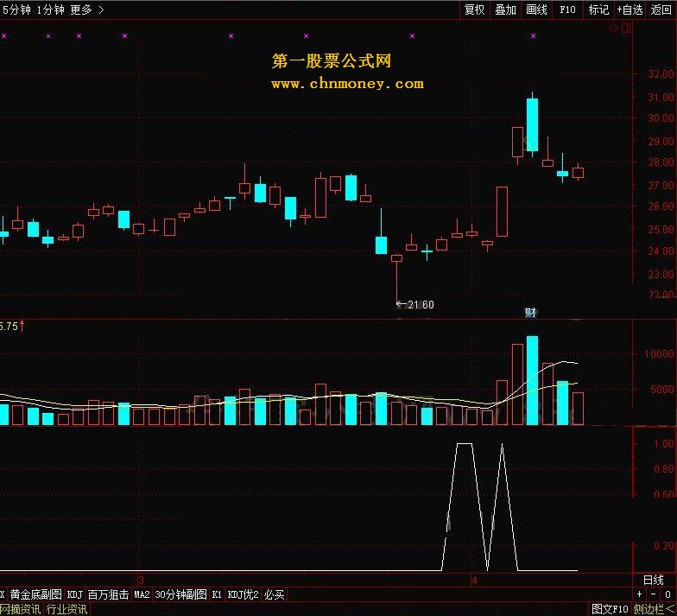Click the 0 reset zoom button

coord(667,594)
